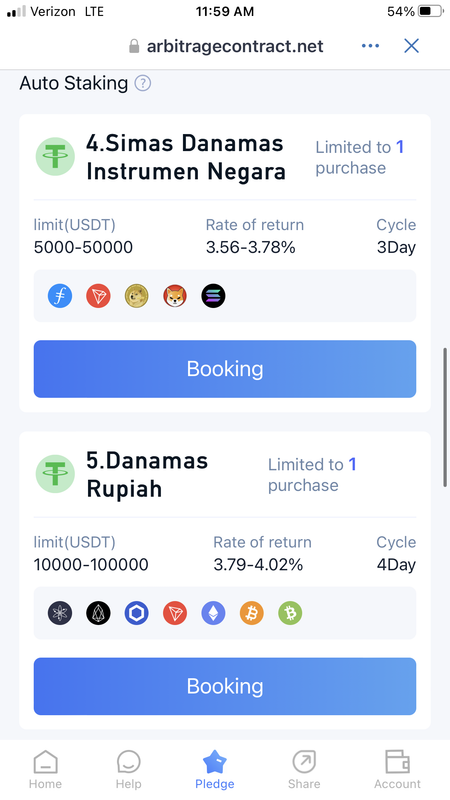This screenshot has height=800, width=450.
Task: Select the green Bitcoin Cash icon
Action: tap(290, 613)
